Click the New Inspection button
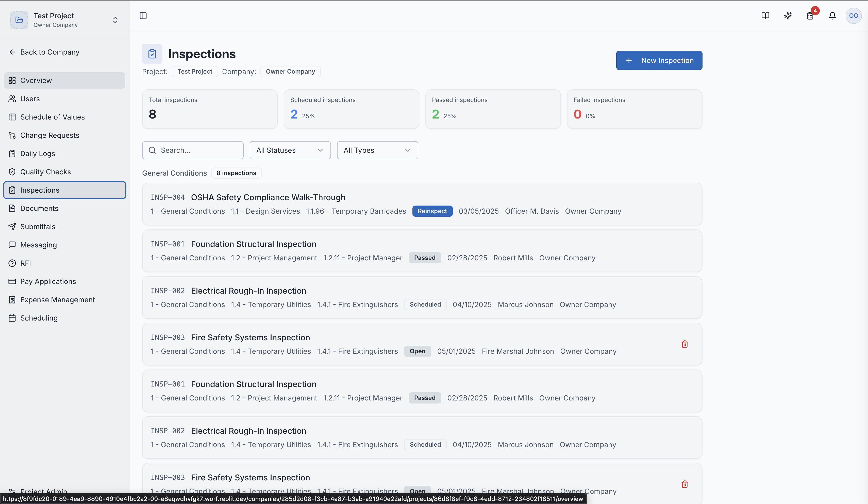Viewport: 868px width, 504px height. pos(659,60)
